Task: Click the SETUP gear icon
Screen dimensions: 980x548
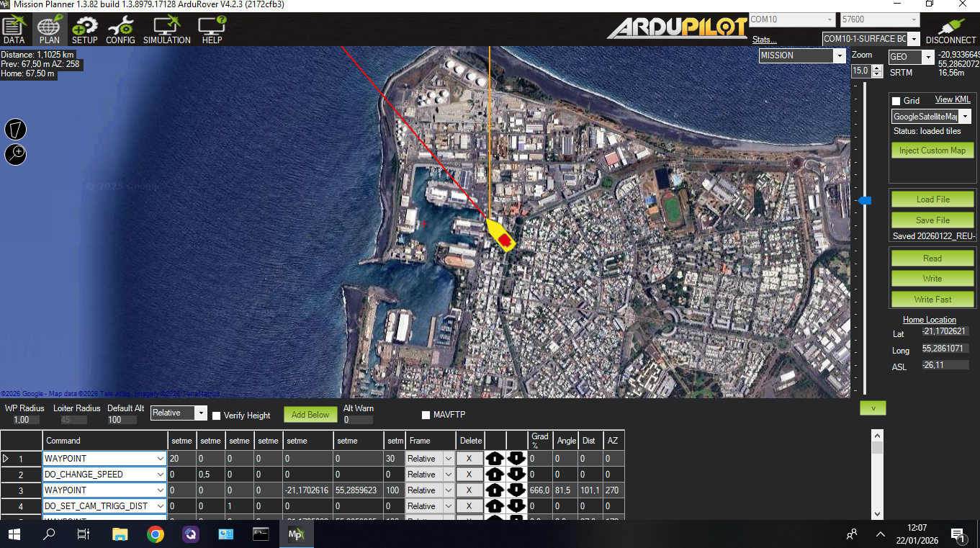Action: [84, 29]
